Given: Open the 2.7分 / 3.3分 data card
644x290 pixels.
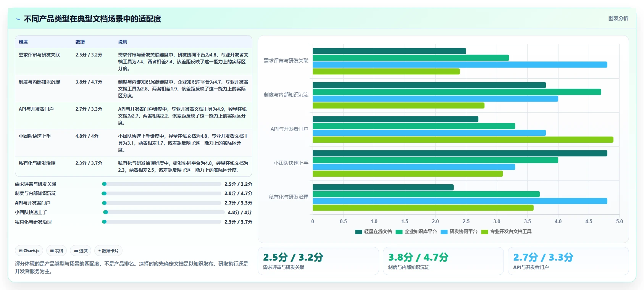Looking at the screenshot, I should coord(568,261).
